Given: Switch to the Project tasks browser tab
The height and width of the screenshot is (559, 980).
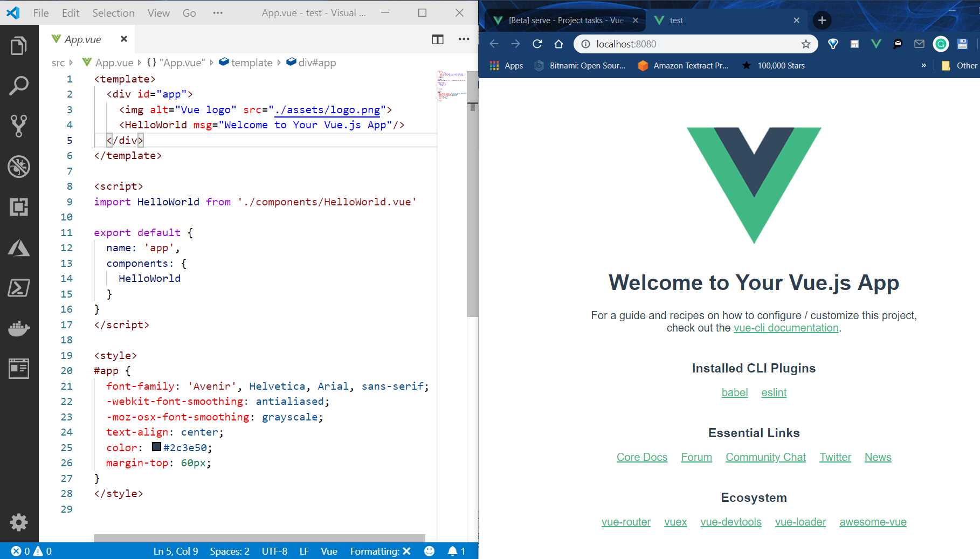Looking at the screenshot, I should pos(561,20).
